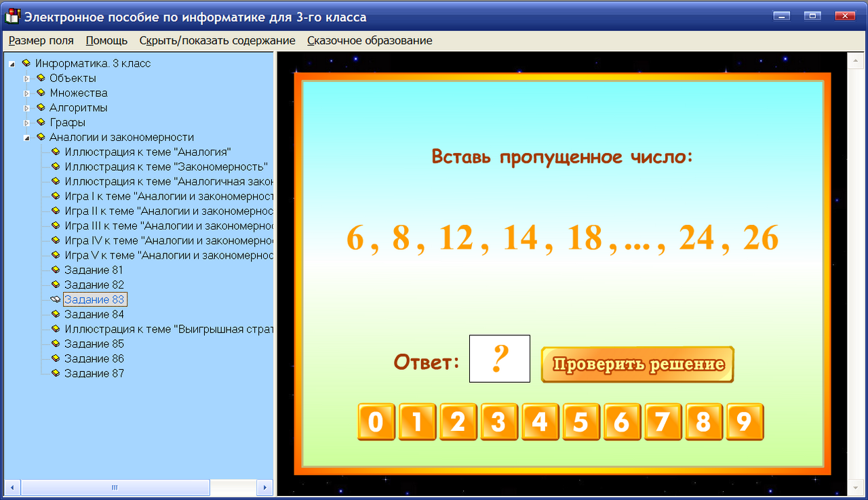The image size is (868, 500).
Task: Click the book icon beside "Задание 87"
Action: point(56,373)
